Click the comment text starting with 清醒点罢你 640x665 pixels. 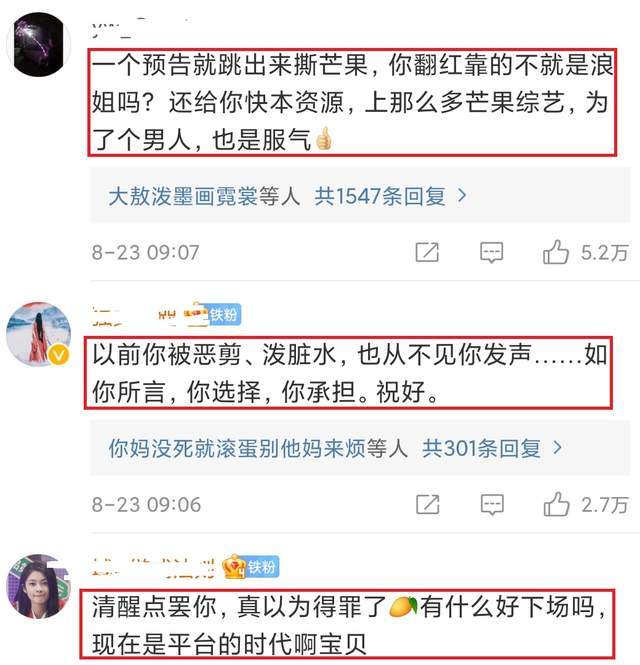point(348,625)
